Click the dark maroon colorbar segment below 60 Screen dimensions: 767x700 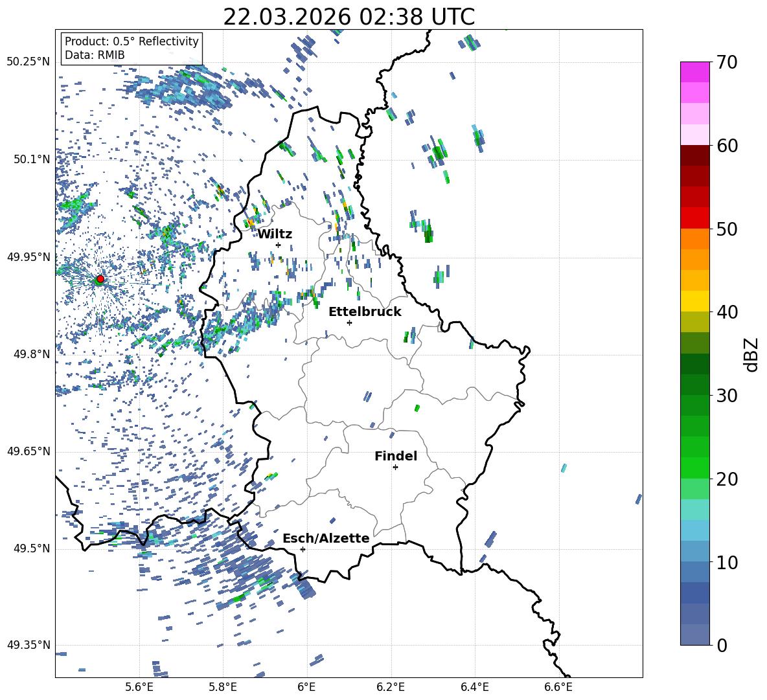694,155
